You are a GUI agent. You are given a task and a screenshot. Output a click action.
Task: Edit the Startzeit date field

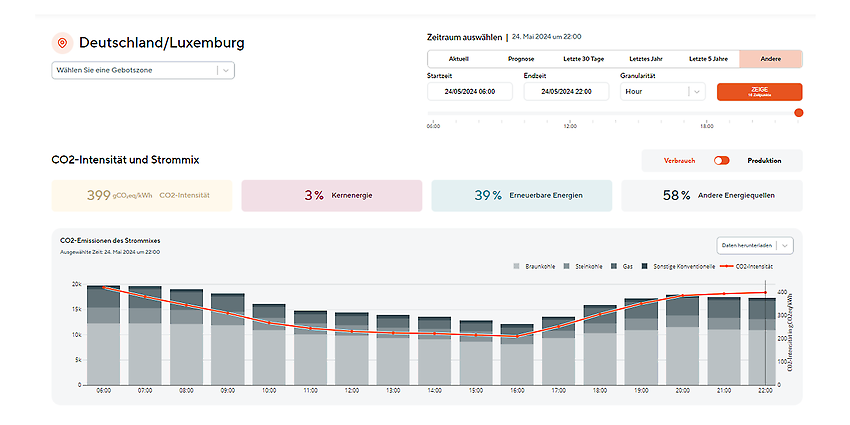[470, 92]
